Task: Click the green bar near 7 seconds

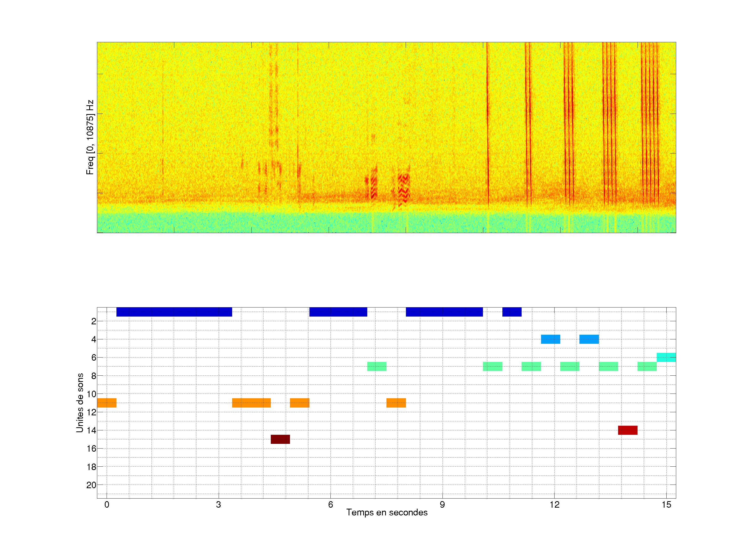Action: pyautogui.click(x=377, y=366)
